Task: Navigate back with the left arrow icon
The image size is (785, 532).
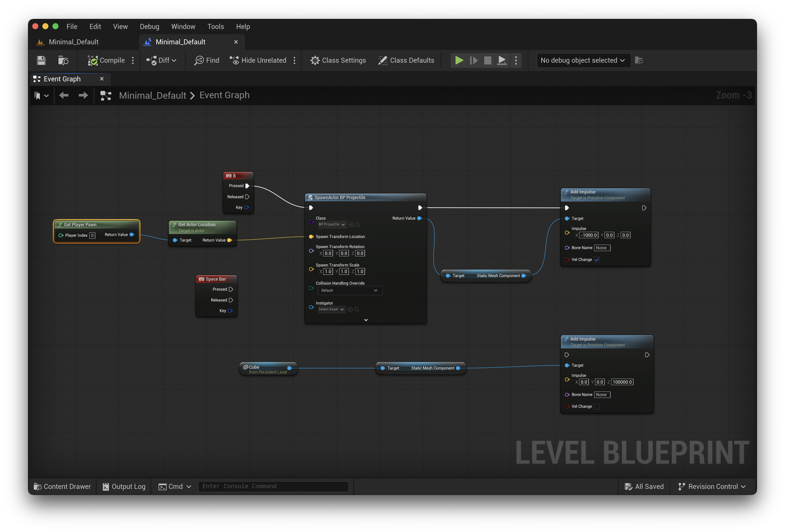Action: pyautogui.click(x=64, y=95)
